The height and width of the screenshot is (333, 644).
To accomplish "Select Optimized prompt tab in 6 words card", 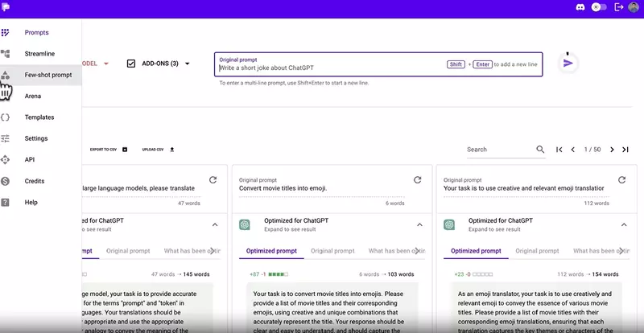I will pyautogui.click(x=271, y=251).
